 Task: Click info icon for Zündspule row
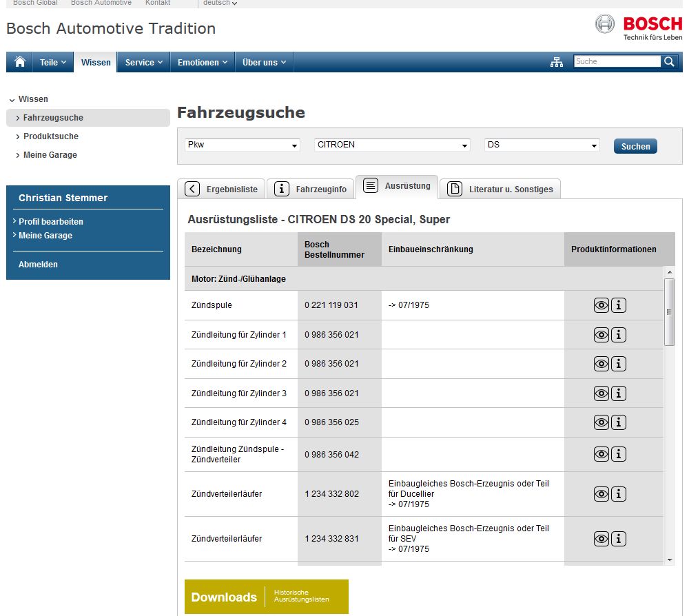(619, 305)
